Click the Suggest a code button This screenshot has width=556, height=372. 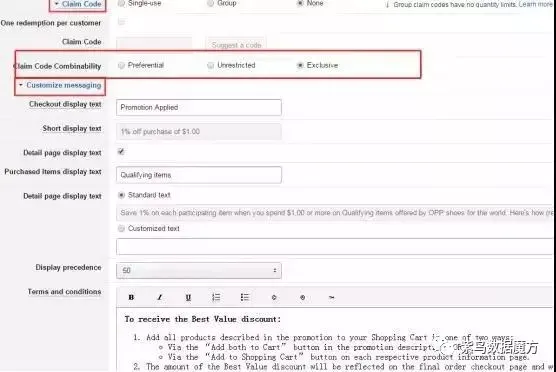[236, 45]
